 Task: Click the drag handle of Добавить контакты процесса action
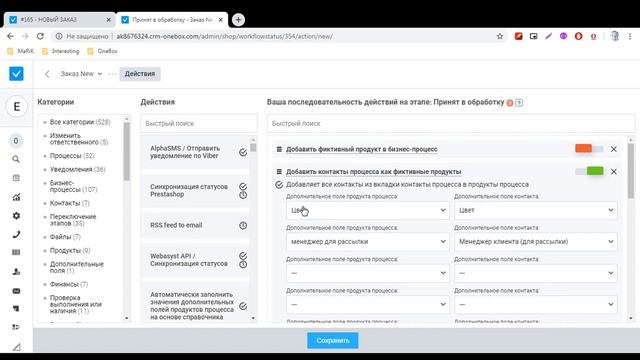pos(279,172)
